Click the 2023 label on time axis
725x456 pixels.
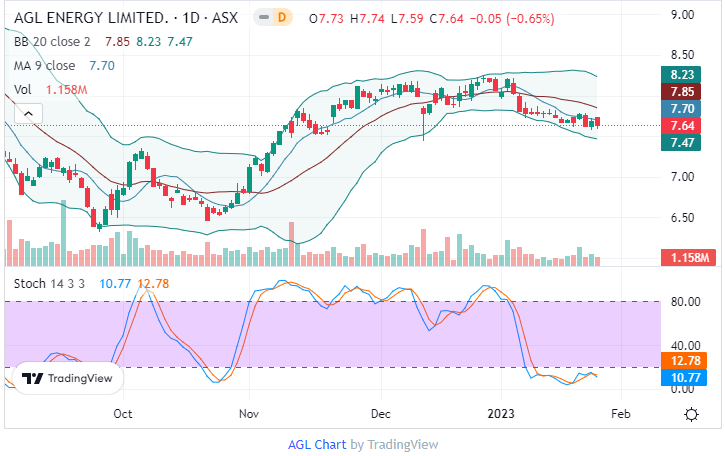coord(502,413)
